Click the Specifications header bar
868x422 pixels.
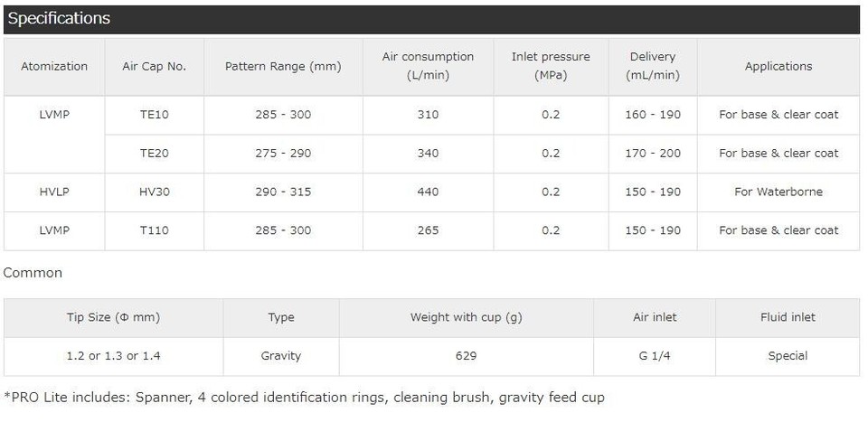point(432,19)
